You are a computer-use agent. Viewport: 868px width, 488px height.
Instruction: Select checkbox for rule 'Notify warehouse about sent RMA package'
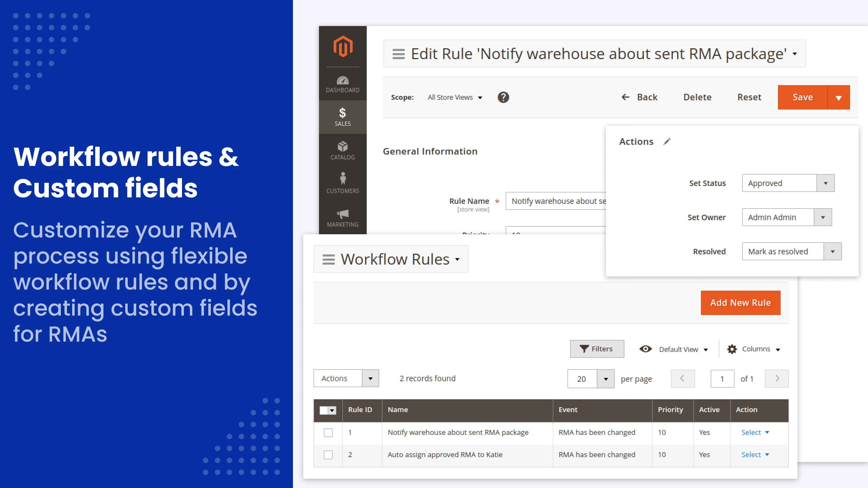[x=328, y=432]
